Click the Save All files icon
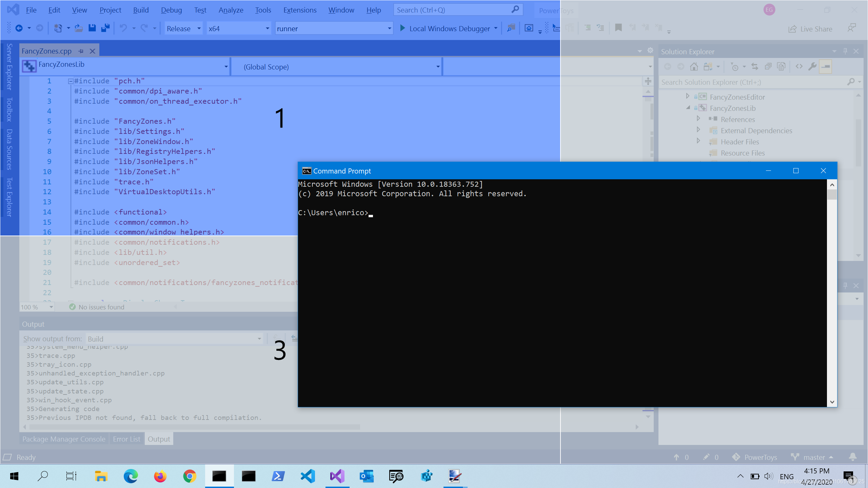This screenshot has width=868, height=488. point(105,28)
